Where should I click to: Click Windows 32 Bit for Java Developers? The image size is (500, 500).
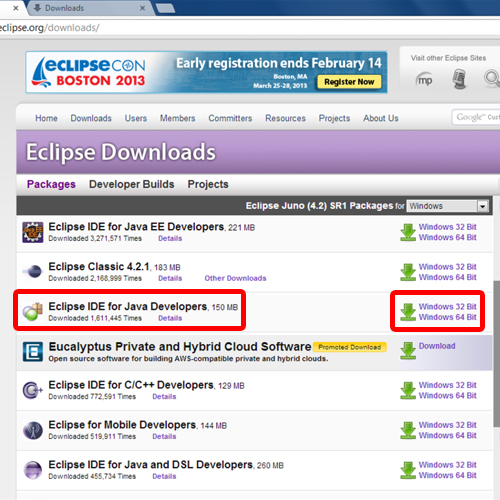[x=448, y=307]
